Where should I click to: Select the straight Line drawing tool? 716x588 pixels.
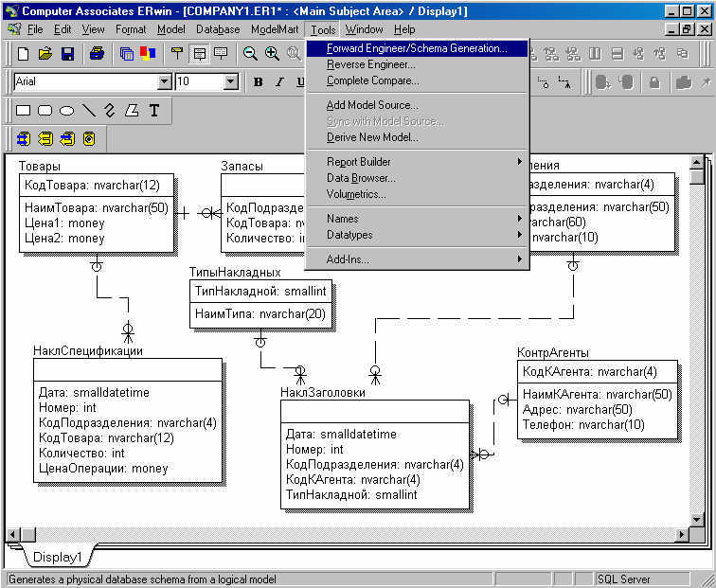pyautogui.click(x=89, y=111)
